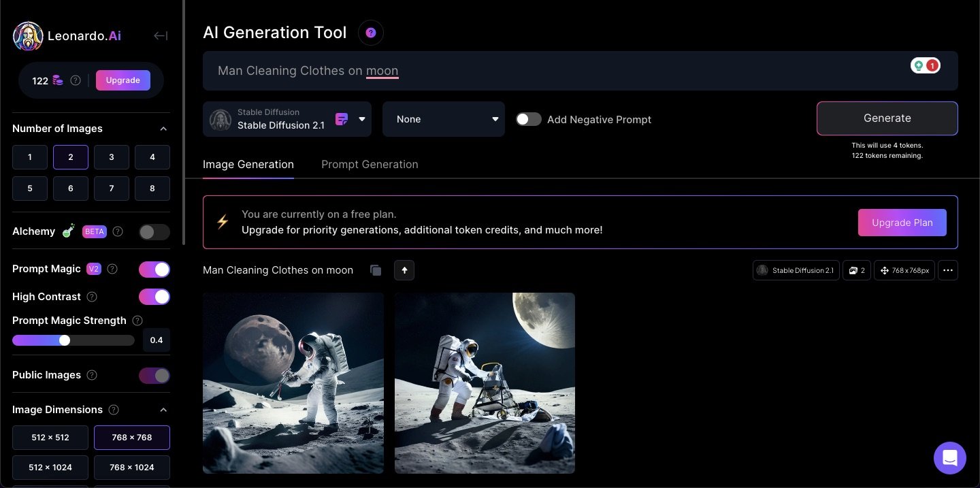Click the '122 tokens remaining.' text
980x488 pixels.
click(887, 156)
